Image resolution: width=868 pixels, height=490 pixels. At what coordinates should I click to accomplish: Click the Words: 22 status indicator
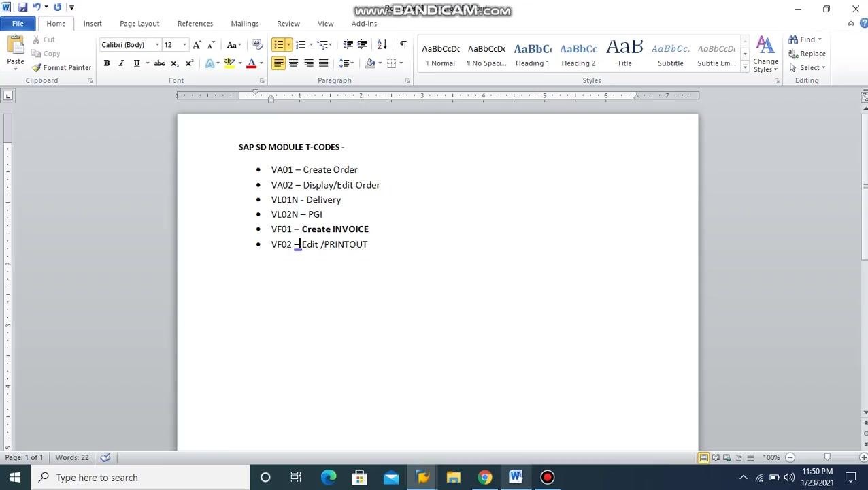pyautogui.click(x=72, y=457)
